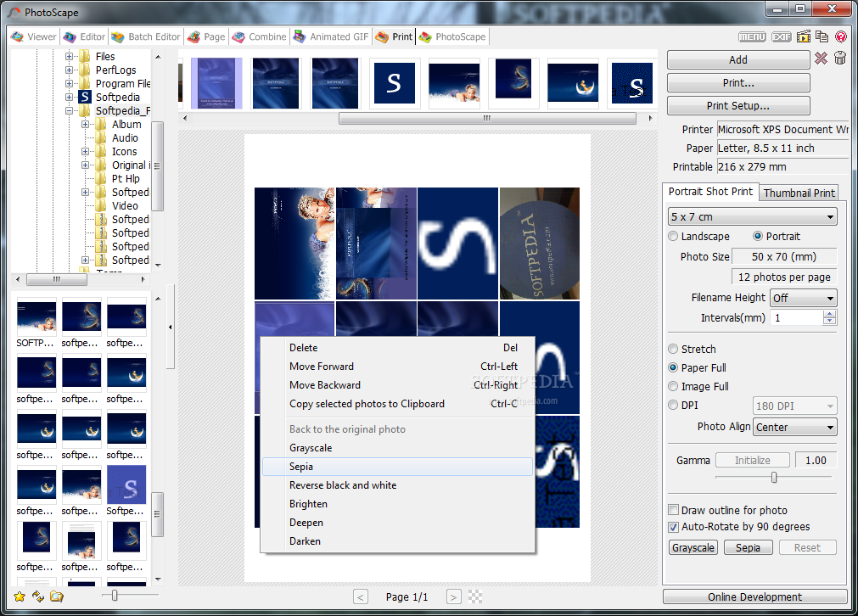The image size is (858, 616).
Task: Enable Draw outline for photo checkbox
Action: point(674,510)
